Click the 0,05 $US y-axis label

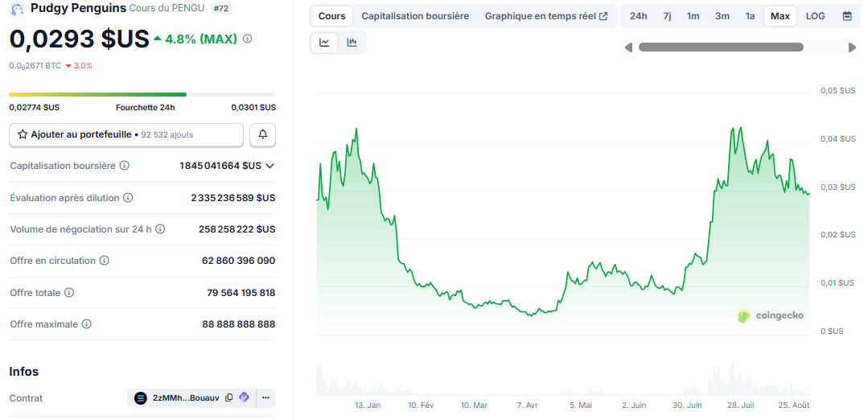click(x=837, y=90)
